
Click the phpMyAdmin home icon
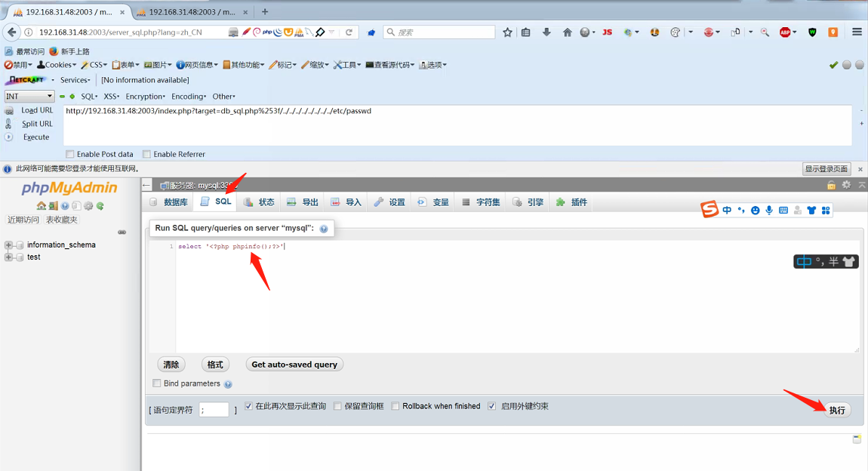pos(41,205)
